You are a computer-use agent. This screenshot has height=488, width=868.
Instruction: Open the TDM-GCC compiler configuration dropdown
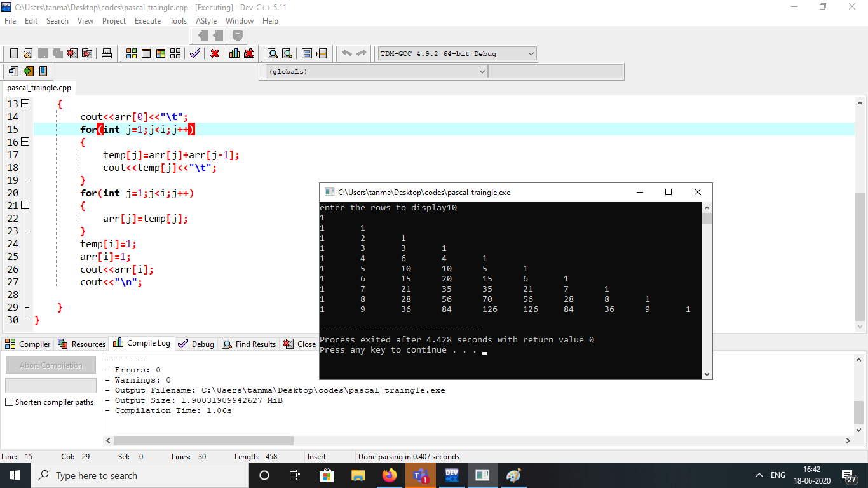click(x=531, y=53)
